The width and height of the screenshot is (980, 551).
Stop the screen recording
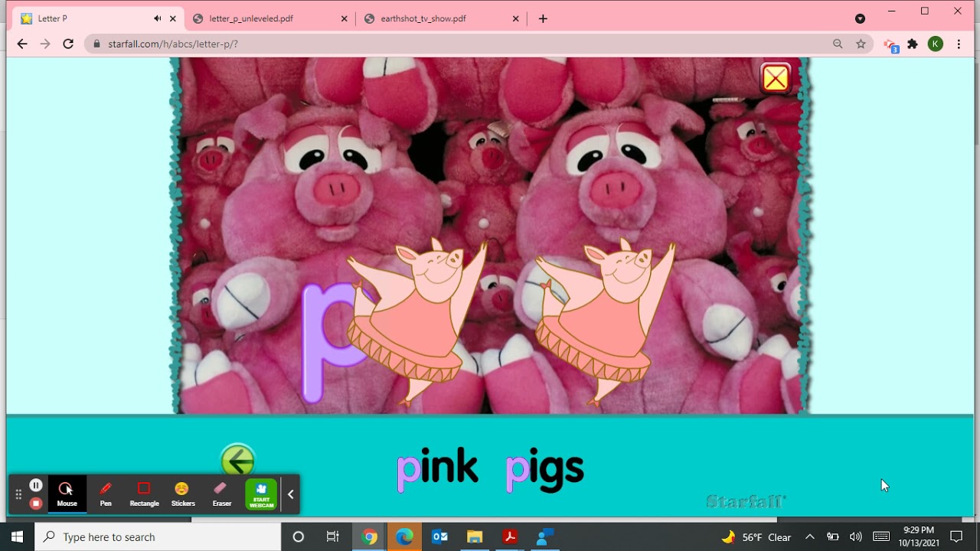click(35, 504)
